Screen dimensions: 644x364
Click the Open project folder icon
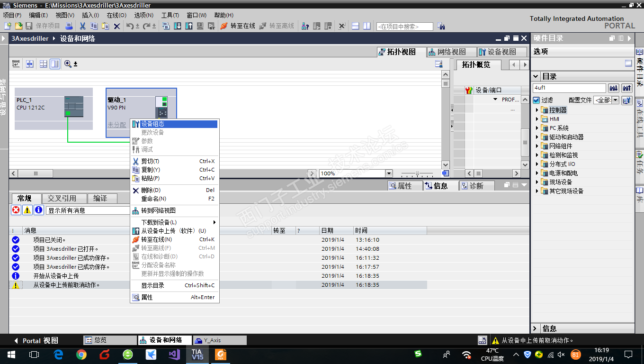(18, 26)
